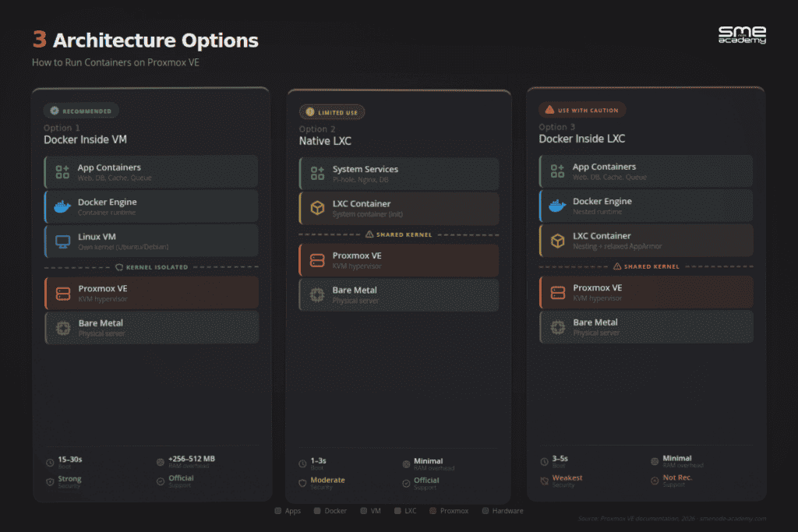Click the Use With Caution badge
798x532 pixels.
click(582, 110)
